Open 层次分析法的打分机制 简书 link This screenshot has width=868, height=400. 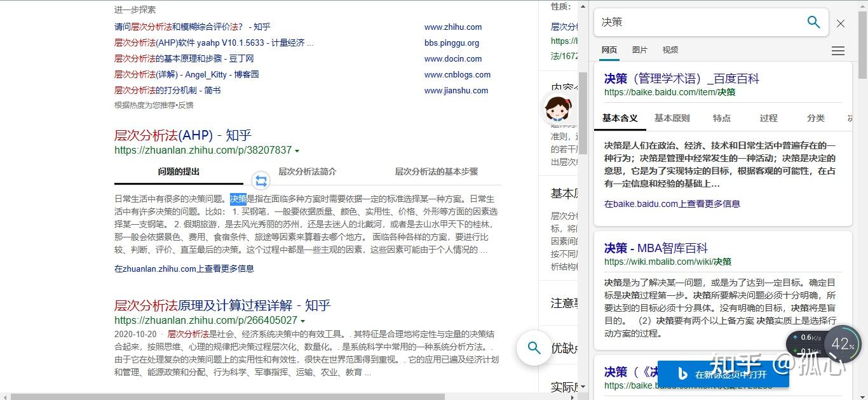point(168,90)
